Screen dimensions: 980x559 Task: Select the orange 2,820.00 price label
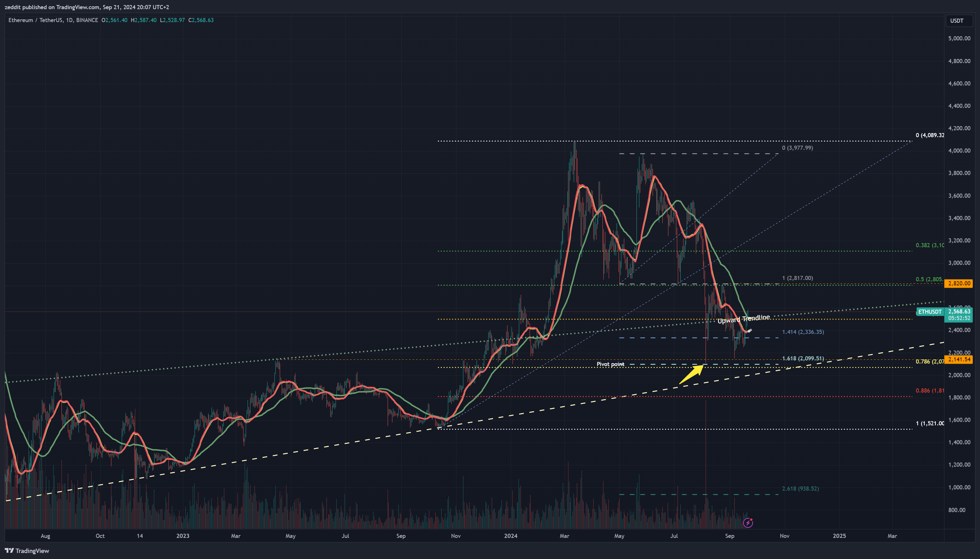click(959, 283)
